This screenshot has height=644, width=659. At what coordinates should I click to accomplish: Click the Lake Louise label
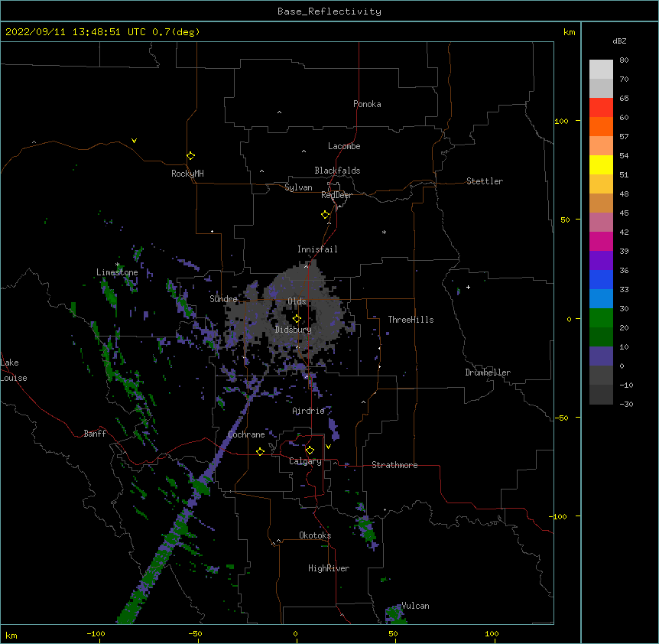coord(14,370)
